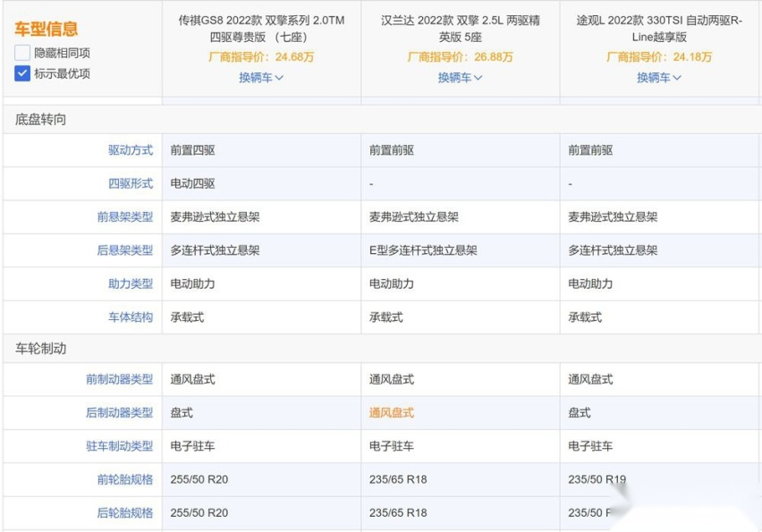Open 换辆车 dropdown for 途观L

point(659,78)
